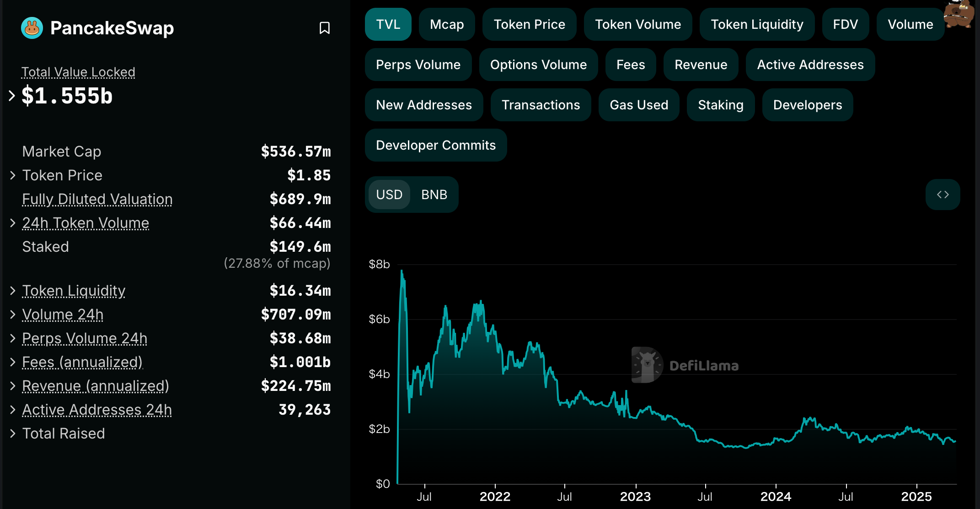
Task: Click the $8b y-axis label
Action: 379,264
